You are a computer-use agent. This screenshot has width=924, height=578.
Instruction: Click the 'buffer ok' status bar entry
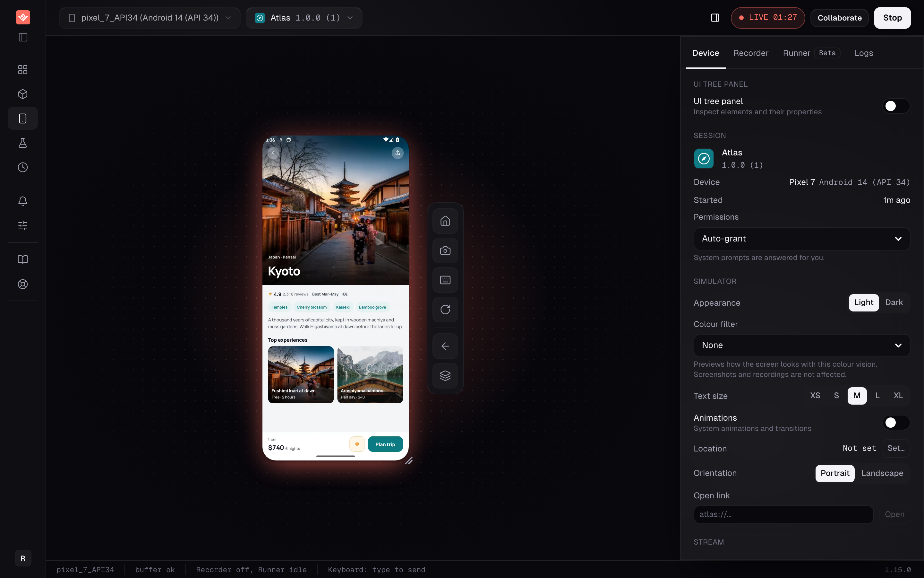155,570
